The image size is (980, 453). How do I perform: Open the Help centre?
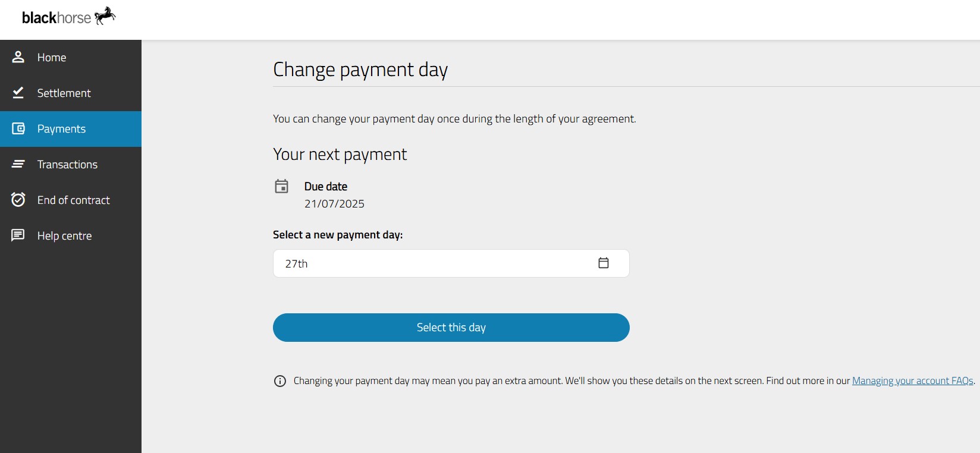tap(71, 236)
